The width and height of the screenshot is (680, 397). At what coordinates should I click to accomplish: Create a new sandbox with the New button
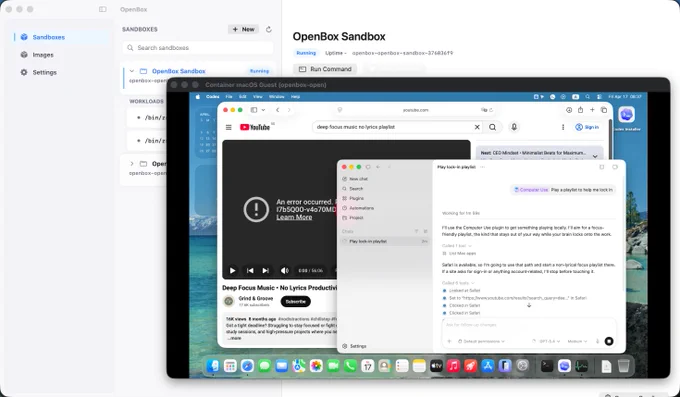(243, 30)
